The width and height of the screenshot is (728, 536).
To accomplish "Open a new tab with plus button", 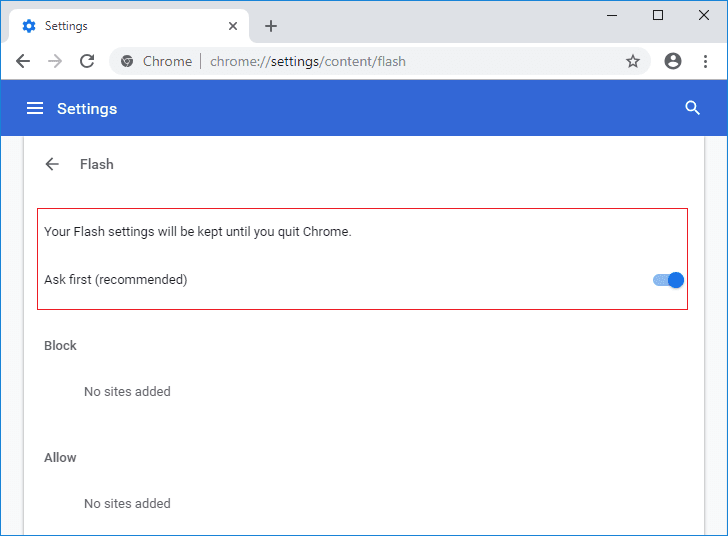I will point(271,26).
